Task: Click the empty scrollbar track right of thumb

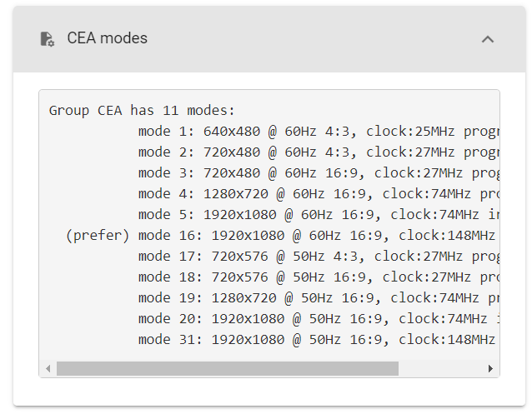Action: click(442, 368)
